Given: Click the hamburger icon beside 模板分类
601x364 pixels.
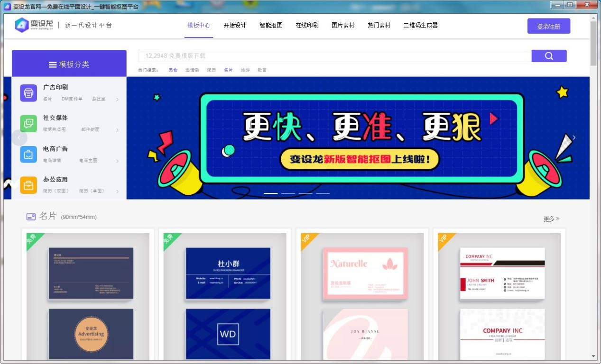Looking at the screenshot, I should click(x=53, y=64).
